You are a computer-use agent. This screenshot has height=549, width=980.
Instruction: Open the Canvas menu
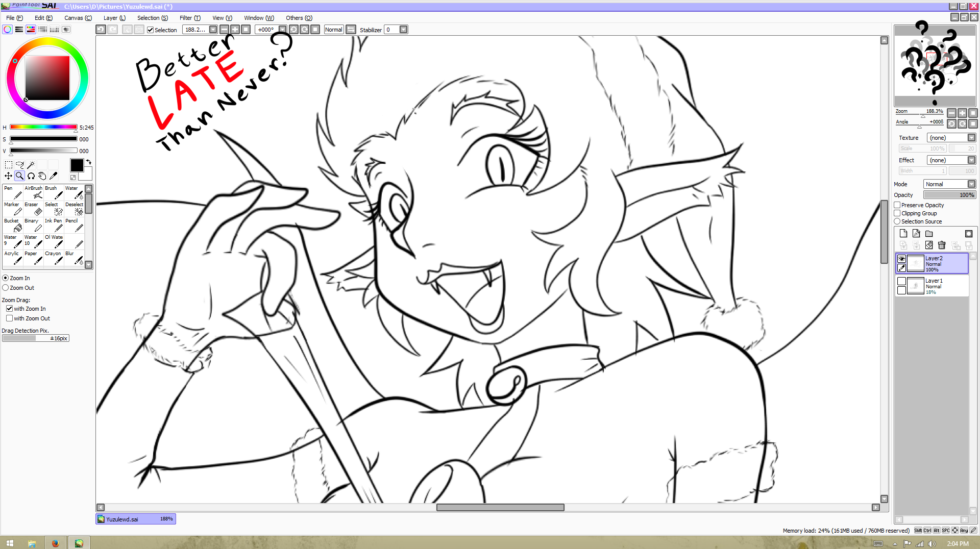(x=78, y=18)
